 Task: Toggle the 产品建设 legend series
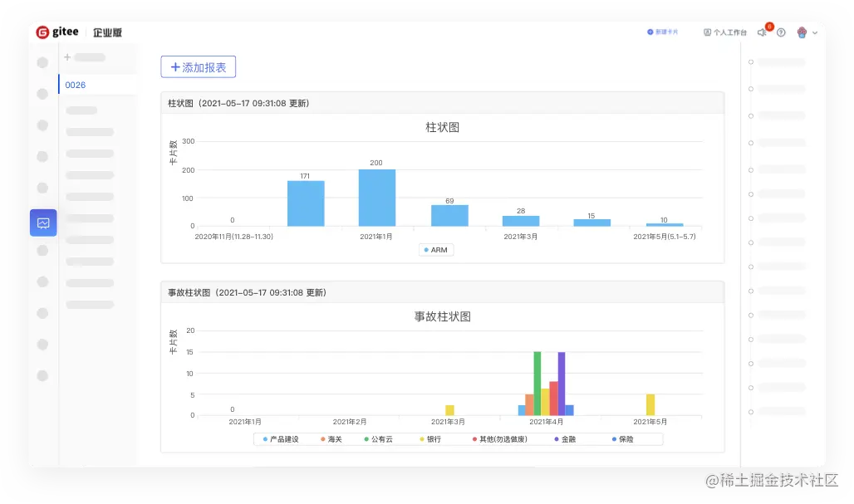[x=281, y=439]
